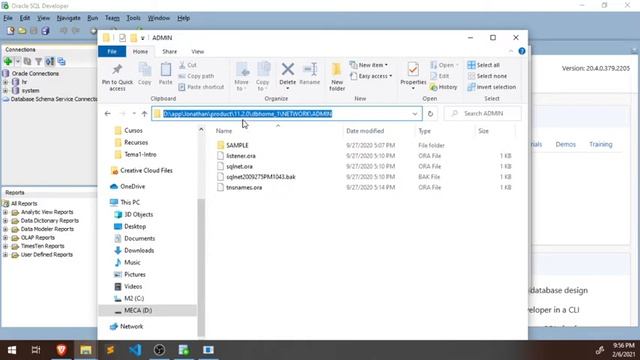
Task: Click Invert selection in ribbon
Action: [492, 87]
